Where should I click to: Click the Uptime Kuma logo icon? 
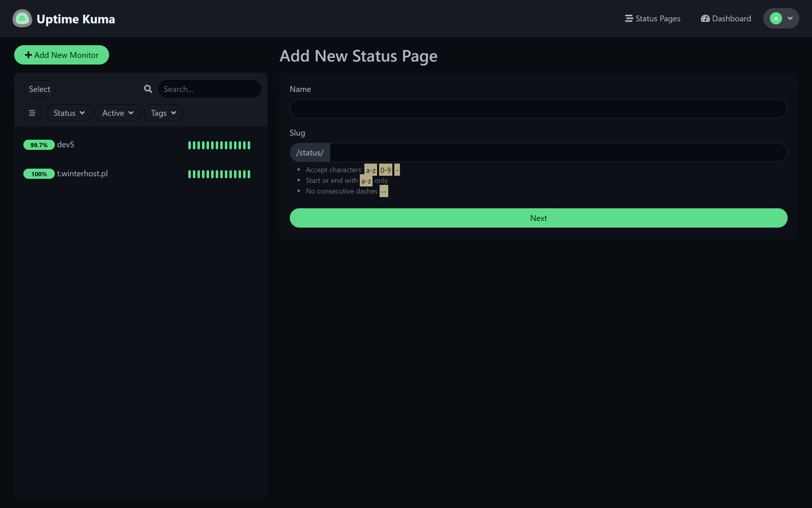pos(22,19)
